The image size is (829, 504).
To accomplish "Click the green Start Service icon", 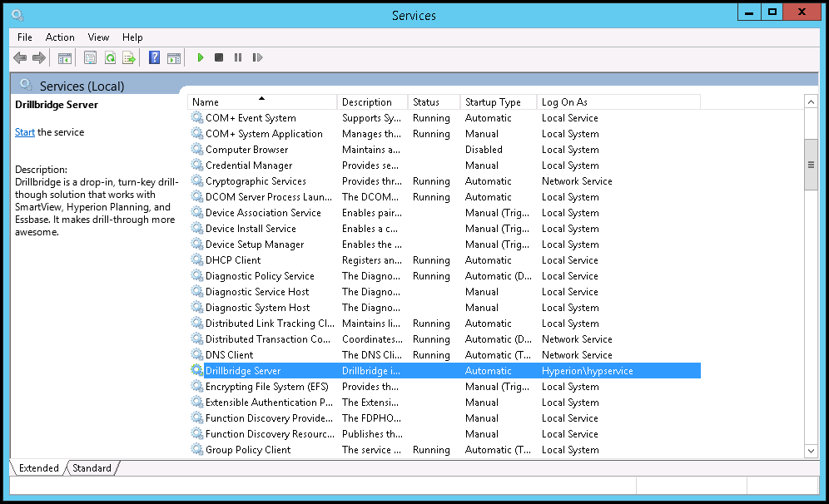I will pyautogui.click(x=201, y=57).
